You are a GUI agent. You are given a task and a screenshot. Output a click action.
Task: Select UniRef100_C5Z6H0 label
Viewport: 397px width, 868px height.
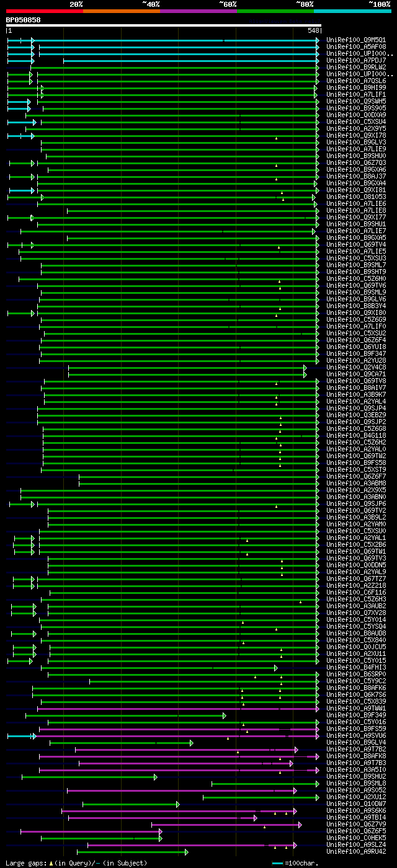tap(357, 278)
